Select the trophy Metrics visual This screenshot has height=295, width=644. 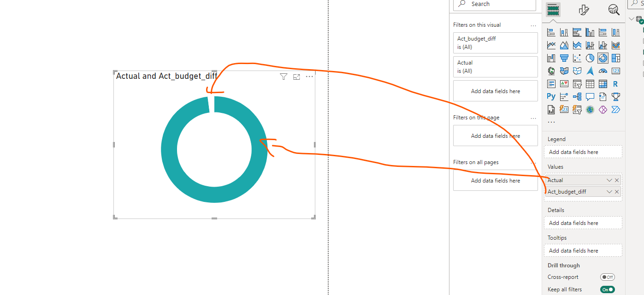(x=615, y=97)
